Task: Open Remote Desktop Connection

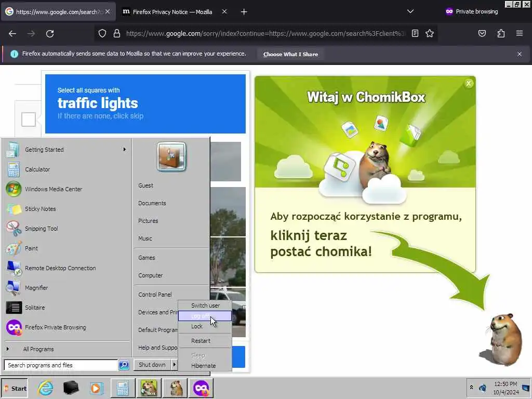Action: point(66,268)
